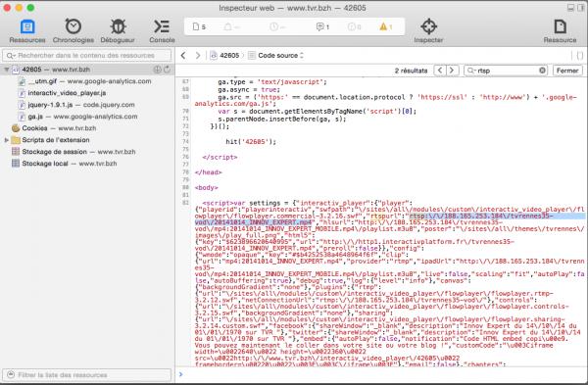Select ga.js resource
Viewport: 588px width, 385px height.
78,117
